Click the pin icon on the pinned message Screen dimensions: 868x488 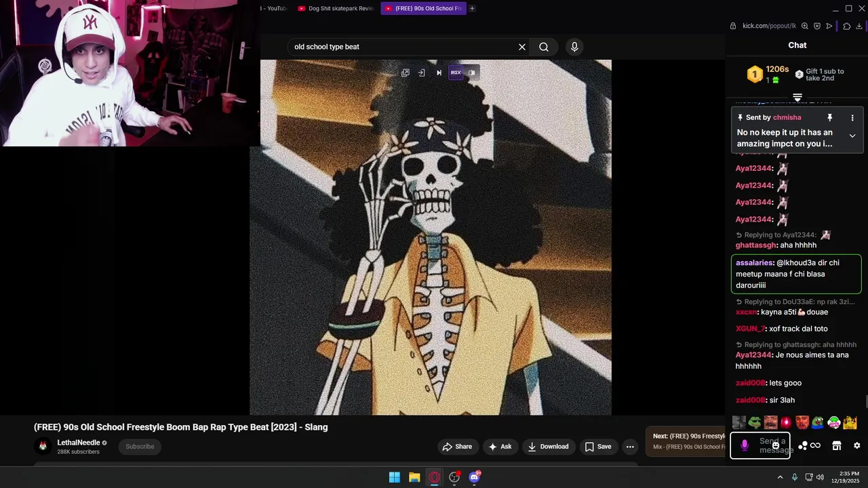click(829, 117)
